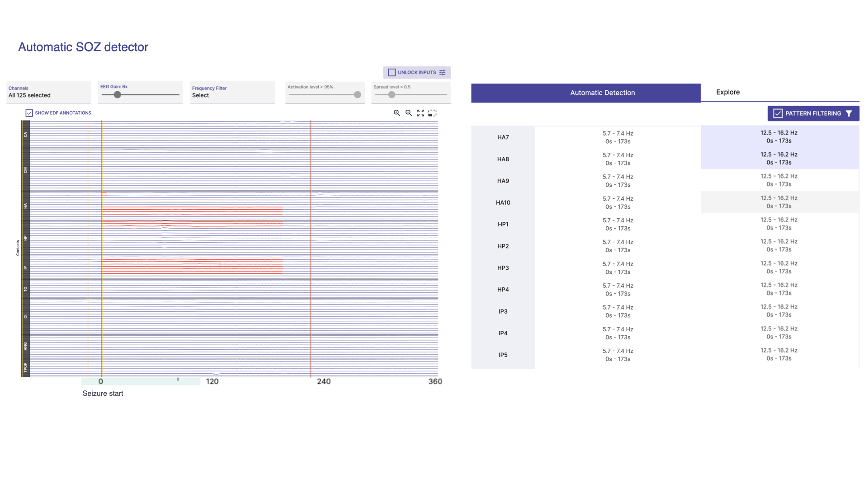Viewport: 868px width, 488px height.
Task: Uncheck Show EDF Annotations
Action: pos(29,113)
